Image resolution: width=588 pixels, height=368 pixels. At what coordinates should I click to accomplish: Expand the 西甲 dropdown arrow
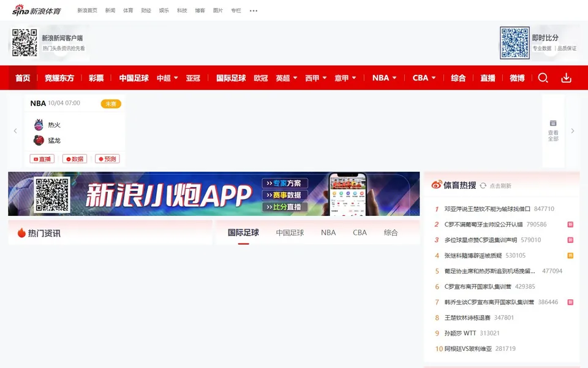pyautogui.click(x=325, y=78)
